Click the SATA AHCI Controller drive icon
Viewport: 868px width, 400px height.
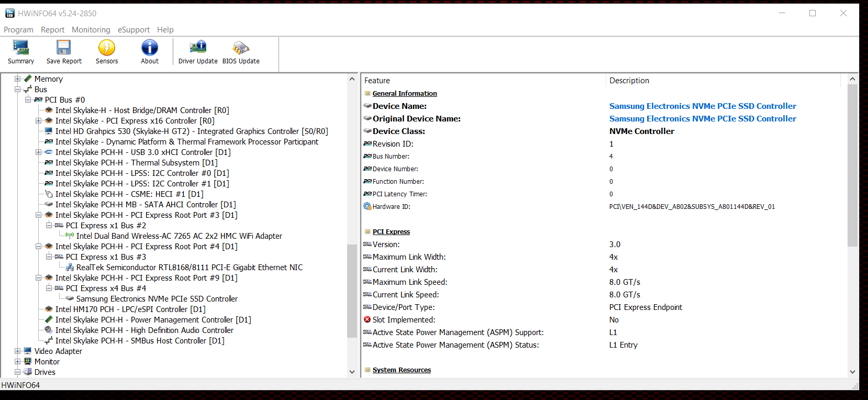click(49, 204)
